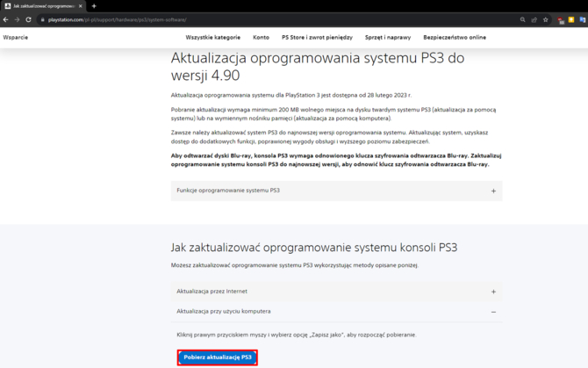The height and width of the screenshot is (368, 588).
Task: Reload the page with refresh icon
Action: point(28,19)
